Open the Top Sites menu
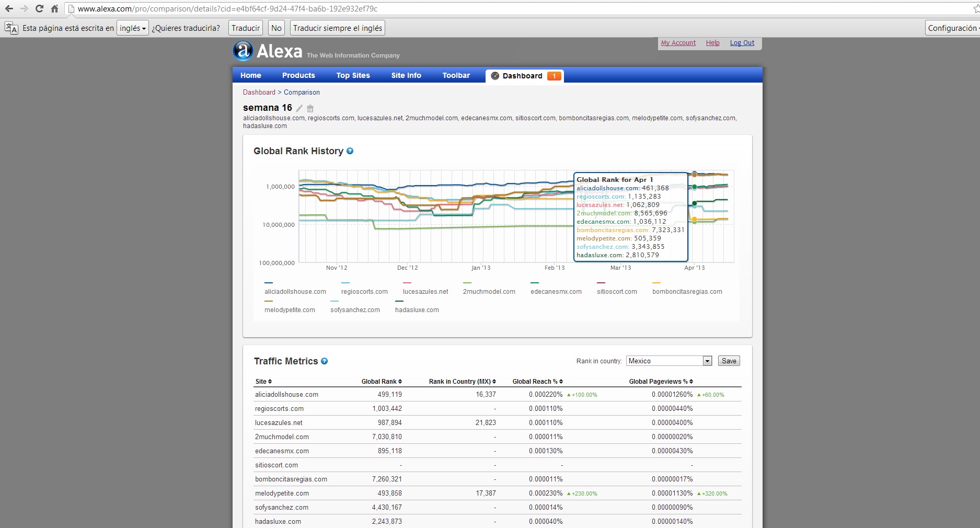 pos(353,76)
